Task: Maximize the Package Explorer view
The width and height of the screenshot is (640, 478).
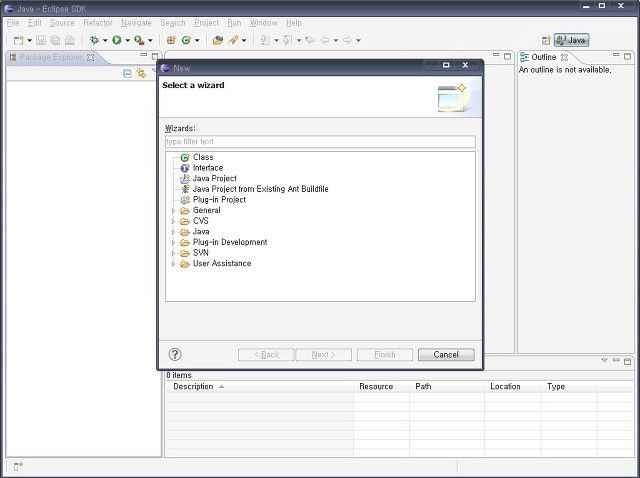Action: click(155, 56)
